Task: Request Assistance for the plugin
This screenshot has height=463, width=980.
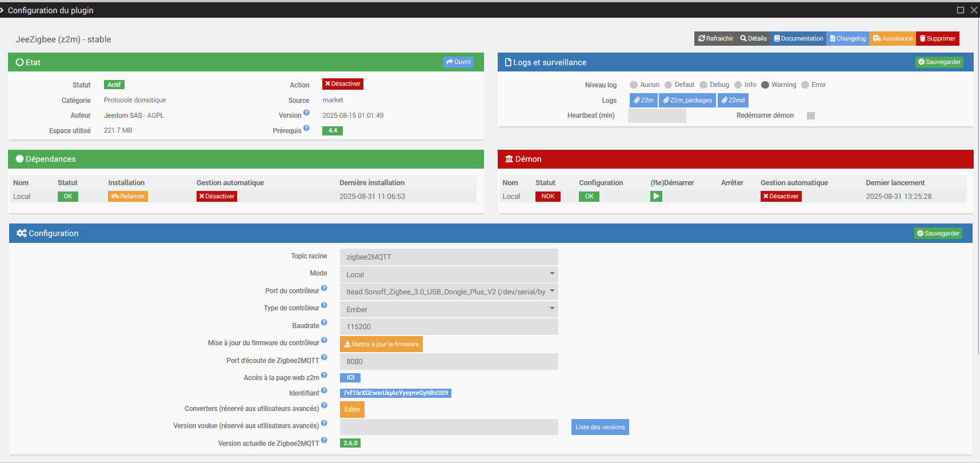Action: (x=893, y=38)
